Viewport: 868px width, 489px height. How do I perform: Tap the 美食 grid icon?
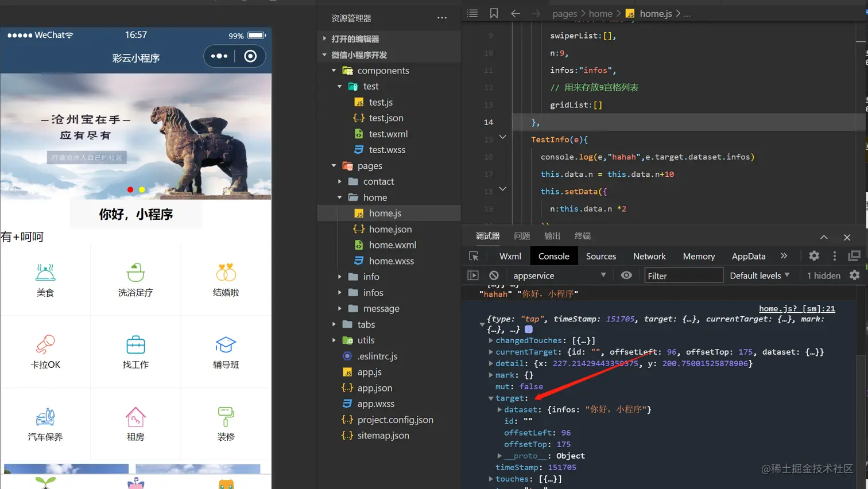pyautogui.click(x=45, y=272)
